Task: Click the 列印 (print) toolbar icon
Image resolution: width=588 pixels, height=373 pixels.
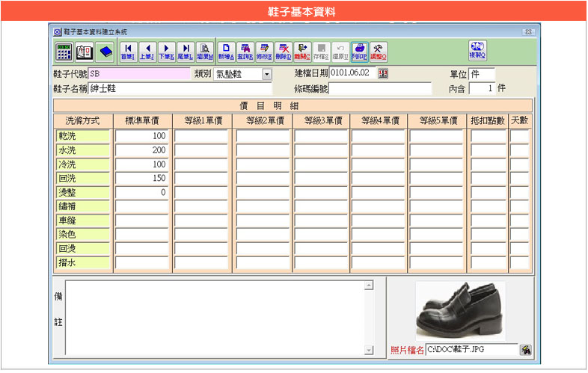Action: pyautogui.click(x=359, y=51)
